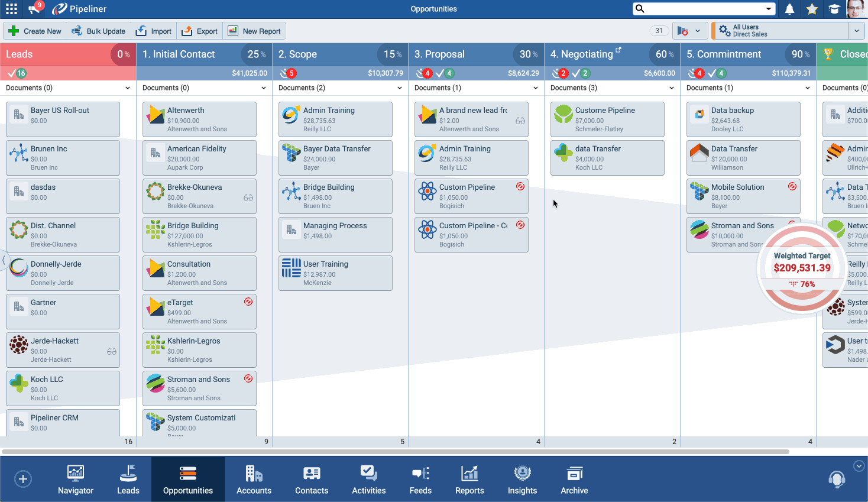This screenshot has width=868, height=502.
Task: Click the favorites star icon
Action: pos(812,9)
